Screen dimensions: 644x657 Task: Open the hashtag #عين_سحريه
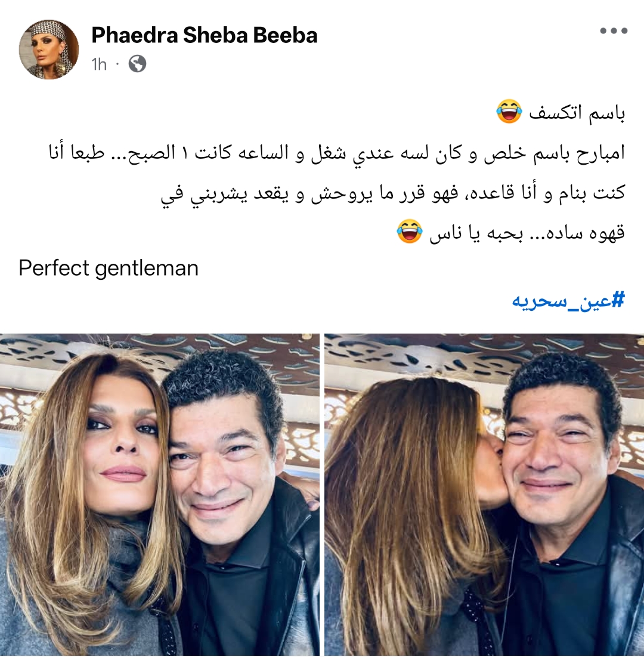[569, 301]
